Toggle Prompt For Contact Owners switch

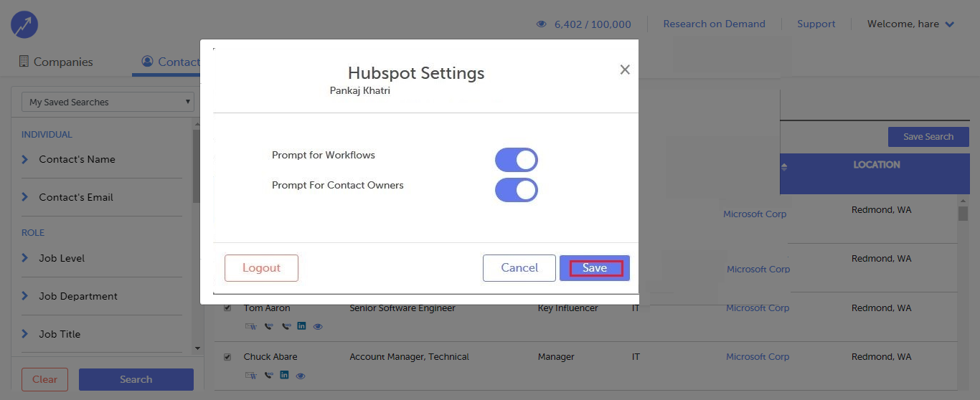click(x=517, y=190)
